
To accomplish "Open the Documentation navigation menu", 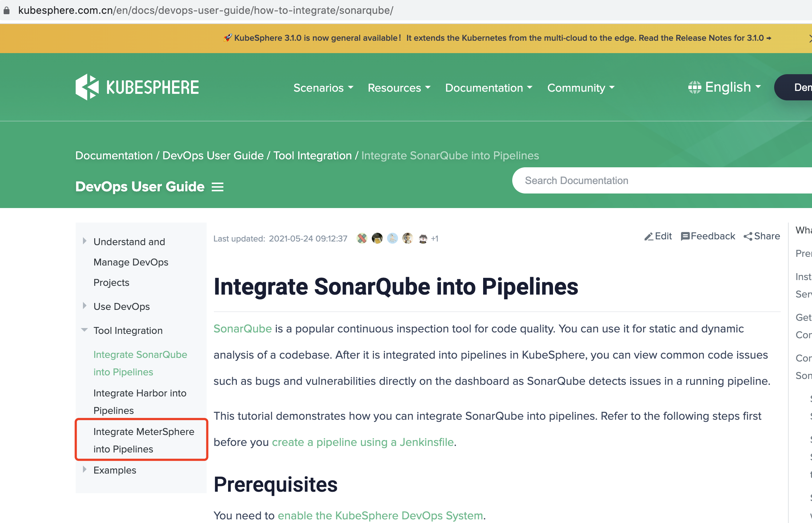I will [x=488, y=88].
